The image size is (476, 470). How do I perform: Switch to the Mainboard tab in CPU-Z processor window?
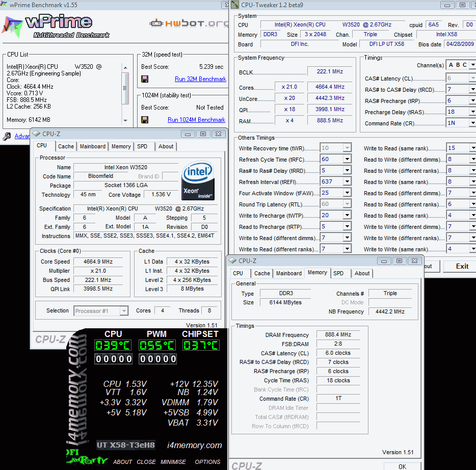(x=93, y=146)
